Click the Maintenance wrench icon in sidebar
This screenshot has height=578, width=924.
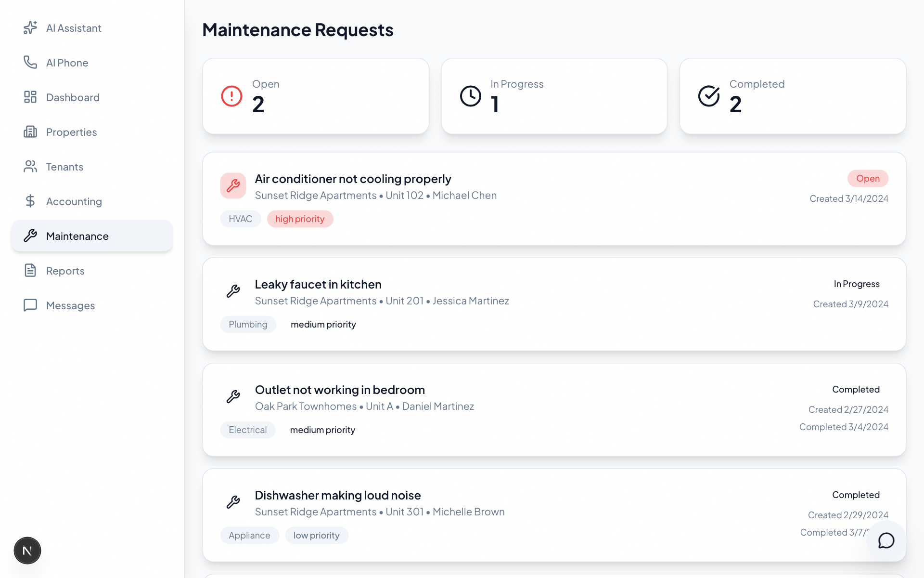(30, 236)
